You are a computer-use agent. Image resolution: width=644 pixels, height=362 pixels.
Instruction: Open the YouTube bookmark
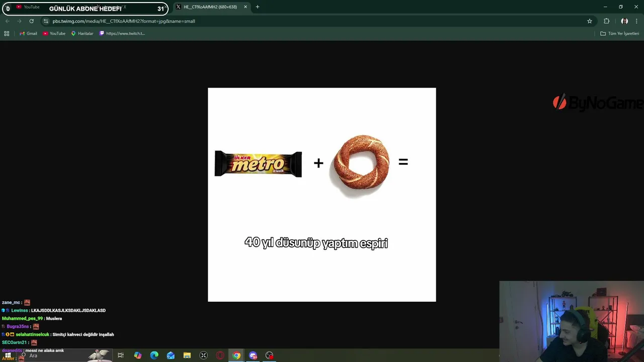(x=54, y=33)
